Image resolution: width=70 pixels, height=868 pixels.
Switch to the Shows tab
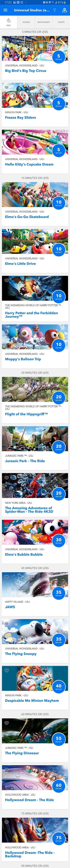[x=26, y=22]
